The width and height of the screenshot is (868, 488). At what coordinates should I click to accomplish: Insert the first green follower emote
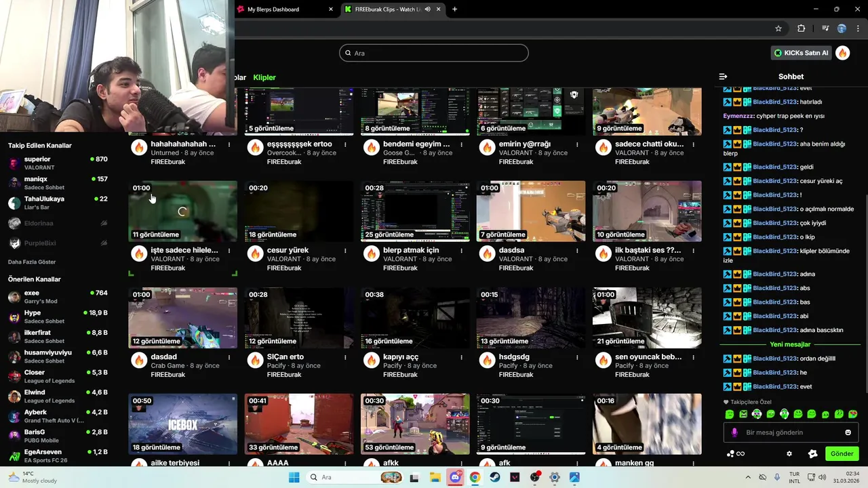730,414
